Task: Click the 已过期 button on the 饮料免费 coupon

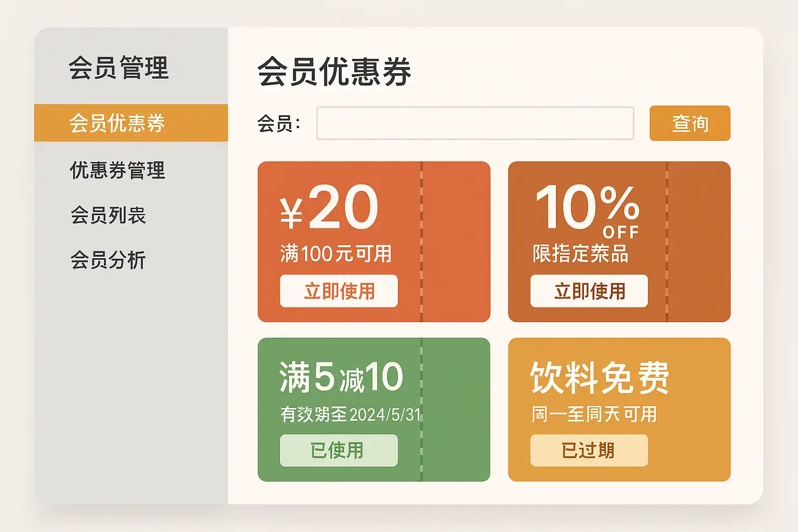Action: coord(589,450)
